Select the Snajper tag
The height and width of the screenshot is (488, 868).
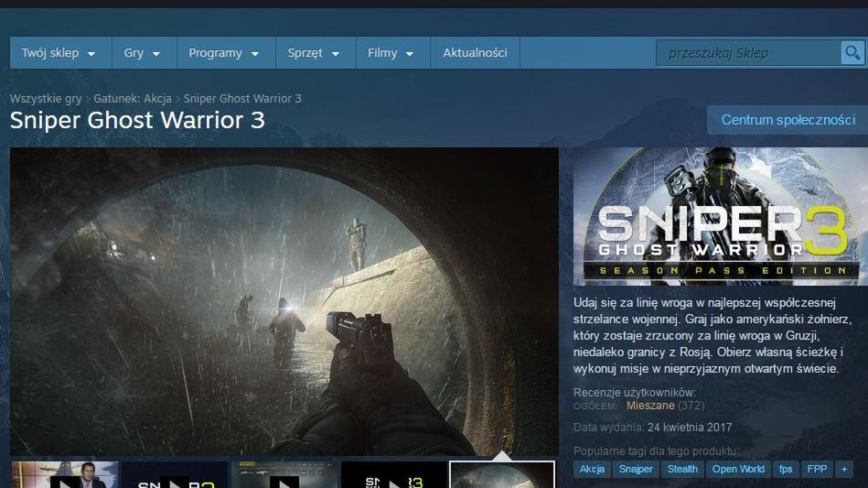[x=636, y=469]
